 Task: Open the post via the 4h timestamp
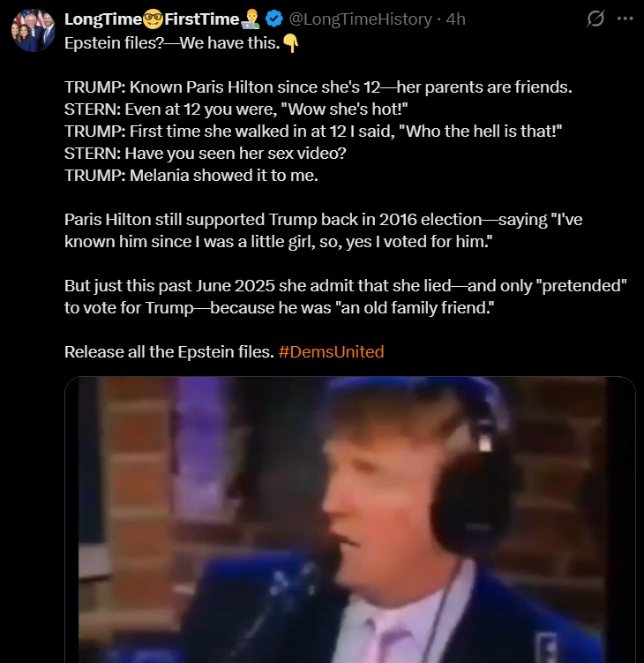pos(455,19)
